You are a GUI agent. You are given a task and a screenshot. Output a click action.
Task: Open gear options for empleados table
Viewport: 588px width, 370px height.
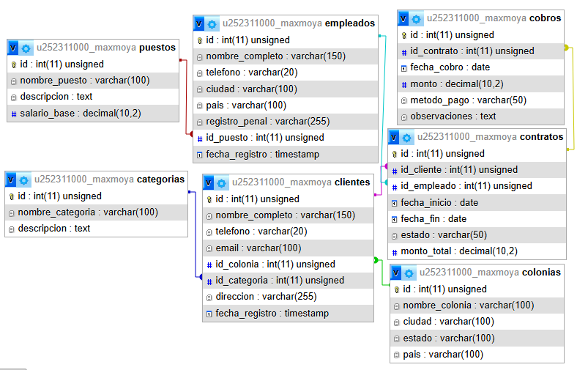tap(212, 23)
